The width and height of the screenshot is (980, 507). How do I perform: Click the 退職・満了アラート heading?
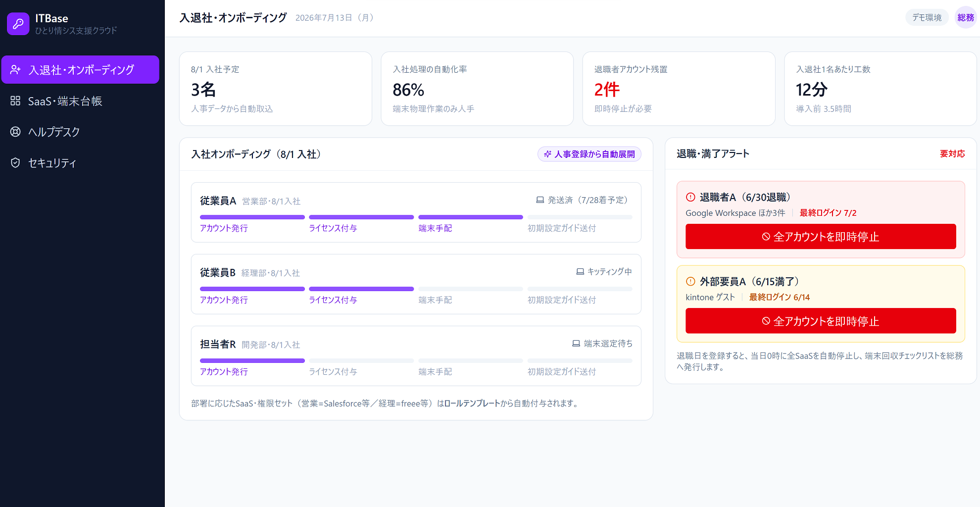click(713, 154)
